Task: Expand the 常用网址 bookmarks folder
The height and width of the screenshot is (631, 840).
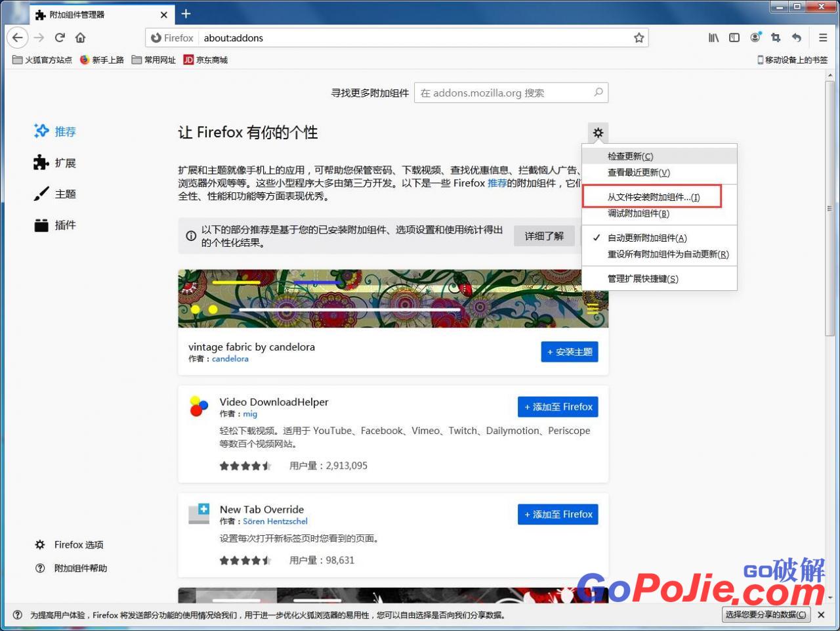Action: point(154,60)
